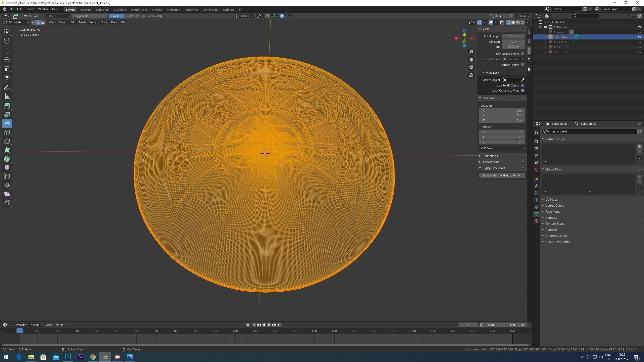Select the Extrude Region tool
The width and height of the screenshot is (644, 362).
7,106
